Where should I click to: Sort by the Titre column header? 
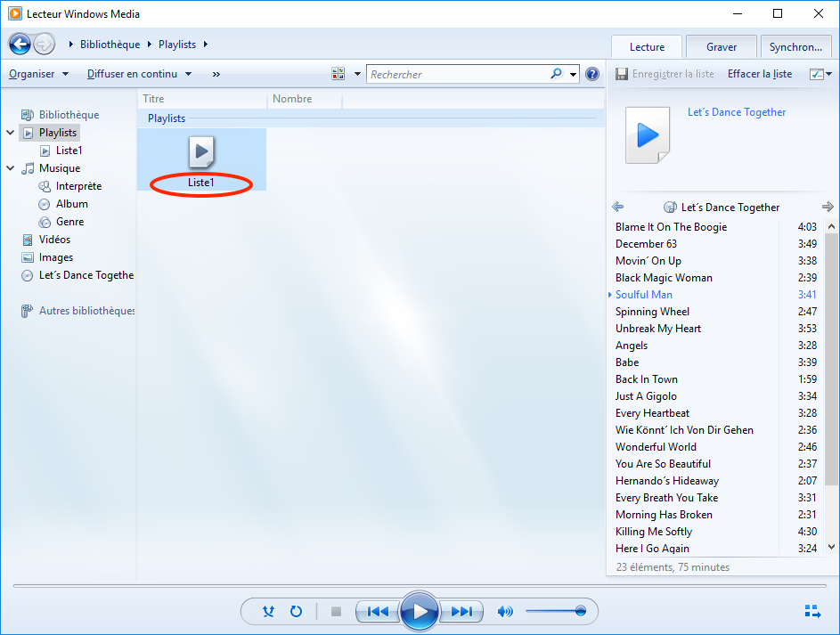point(203,99)
